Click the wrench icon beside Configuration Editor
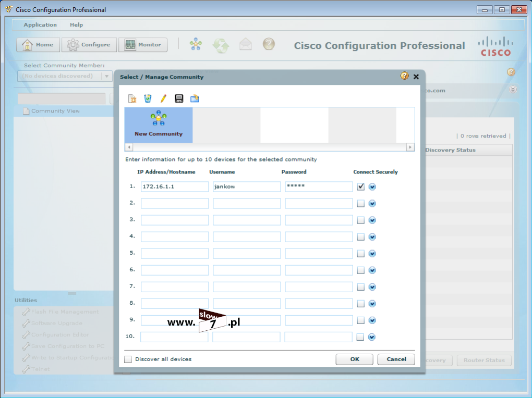532x398 pixels. [26, 334]
